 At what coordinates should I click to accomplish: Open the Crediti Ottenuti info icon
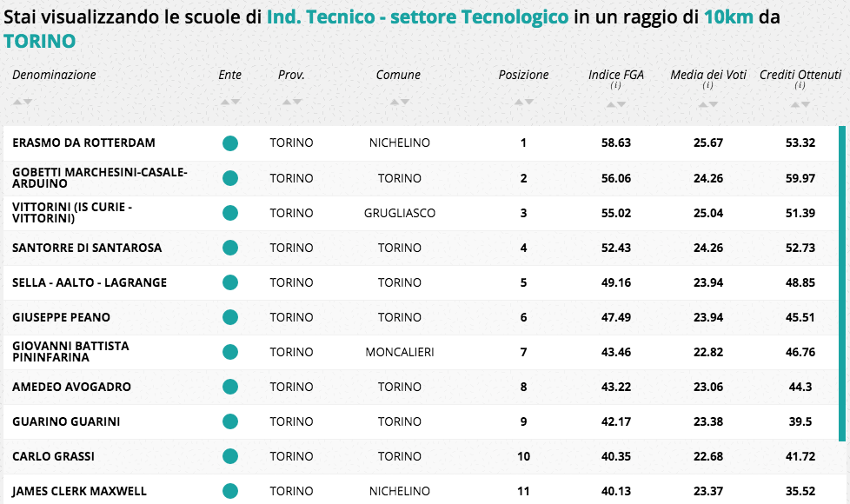800,85
